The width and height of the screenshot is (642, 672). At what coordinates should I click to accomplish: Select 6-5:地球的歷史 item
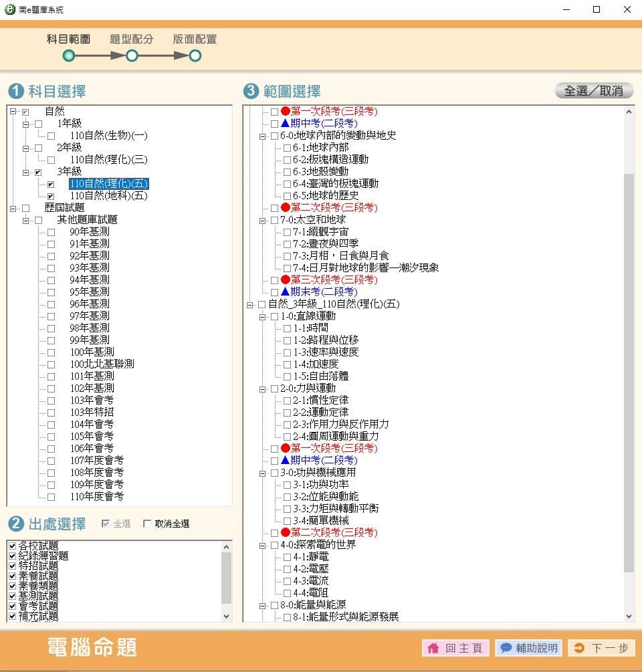point(326,195)
